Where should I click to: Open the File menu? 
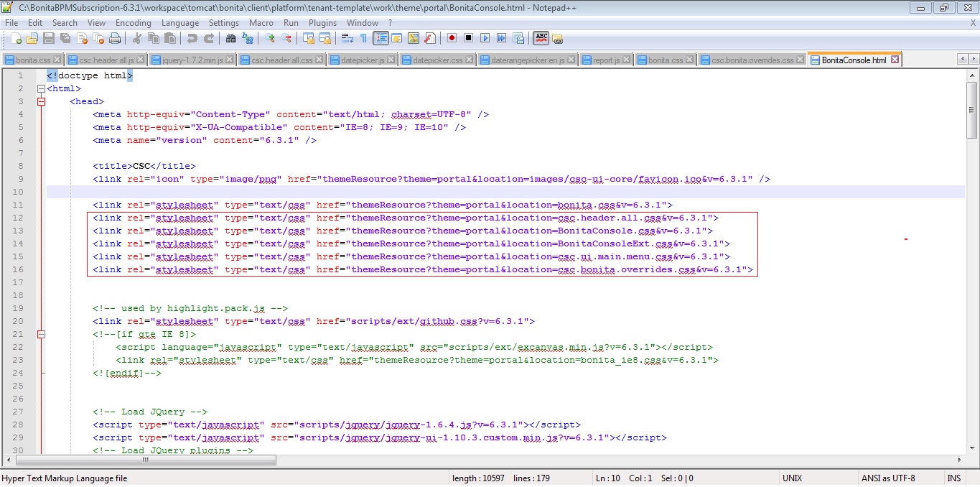(x=11, y=23)
